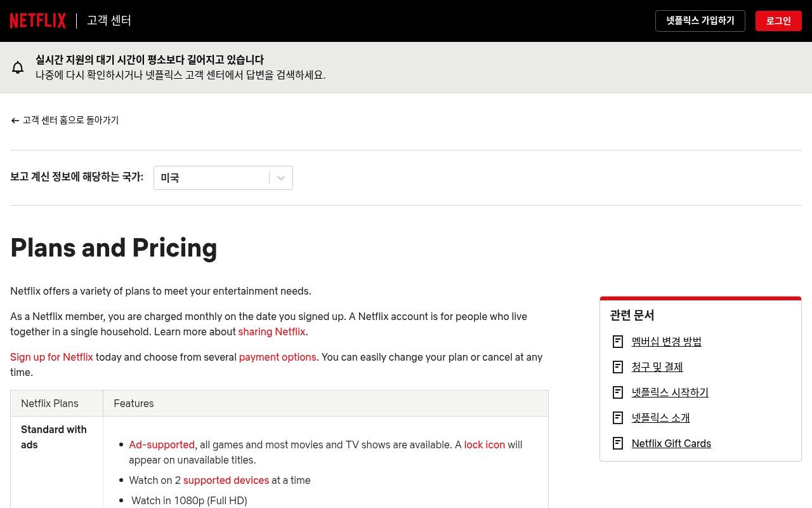Click the Watch in 1080p (Full HD) text
Screen dimensions: 812x508
point(189,500)
